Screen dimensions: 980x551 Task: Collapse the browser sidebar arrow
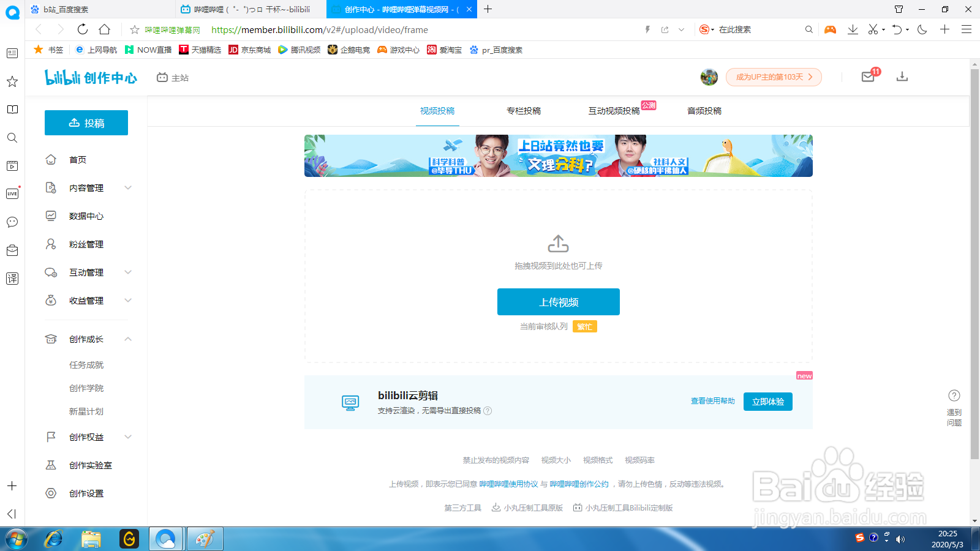coord(12,514)
